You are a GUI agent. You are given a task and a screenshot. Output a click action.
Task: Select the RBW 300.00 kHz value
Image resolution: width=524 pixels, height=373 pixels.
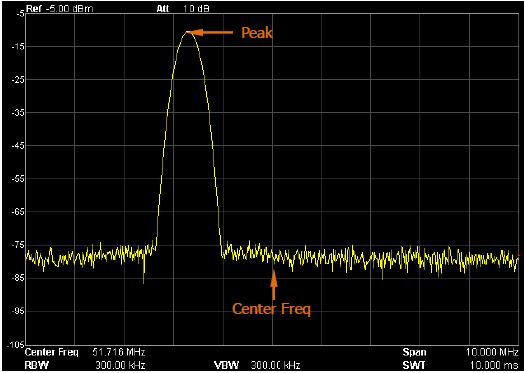(x=120, y=365)
